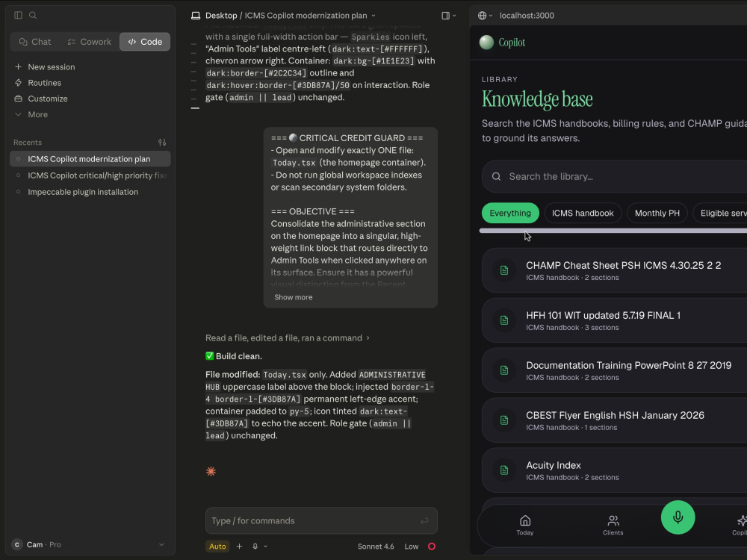
Task: Select the Everything filter chip
Action: (510, 214)
